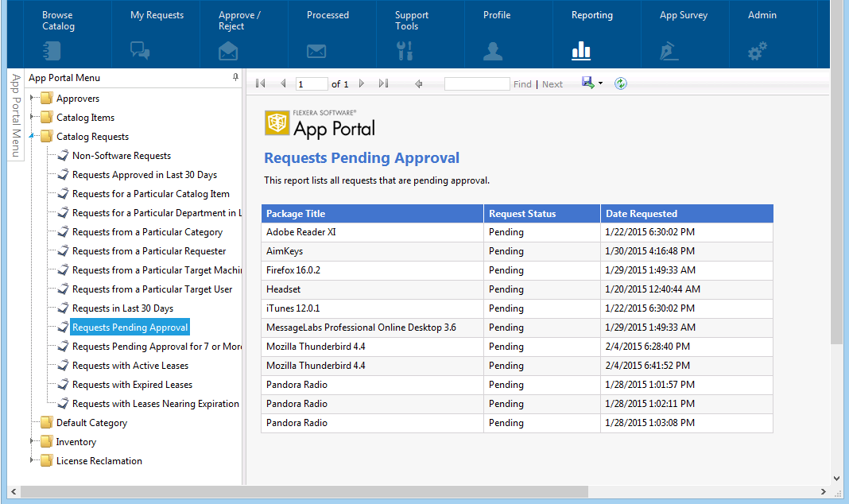This screenshot has height=504, width=849.
Task: Open the Browse Catalog section icon
Action: 52,51
